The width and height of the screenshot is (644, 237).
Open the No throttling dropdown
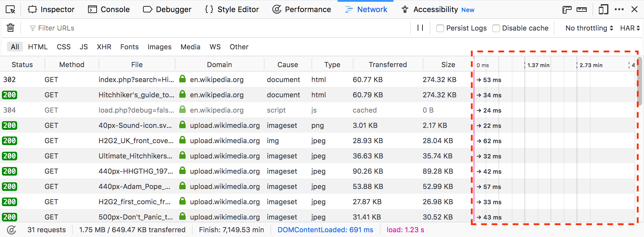coord(589,28)
